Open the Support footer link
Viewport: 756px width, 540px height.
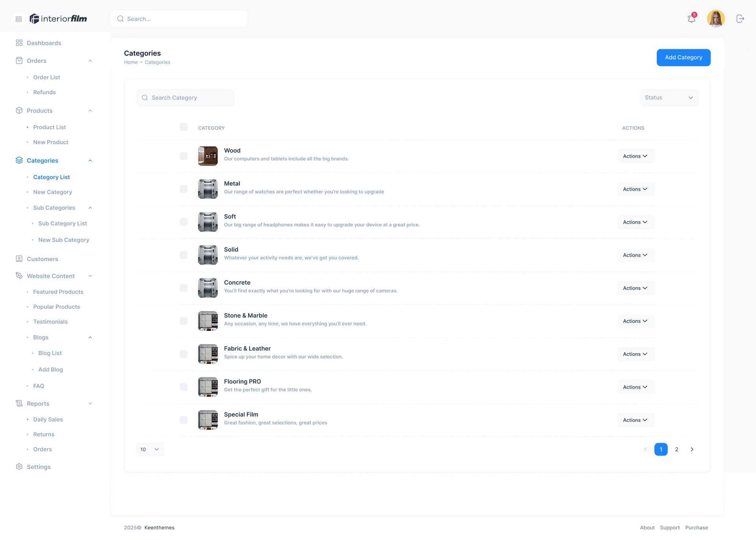click(670, 527)
